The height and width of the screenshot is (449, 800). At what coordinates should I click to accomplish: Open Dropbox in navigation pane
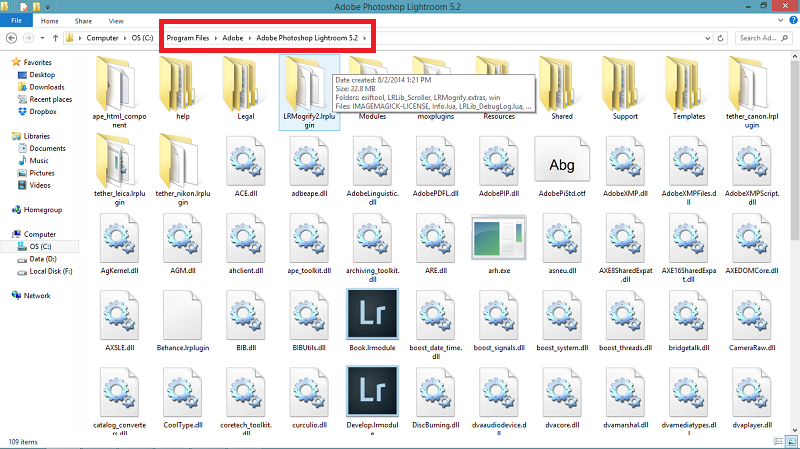coord(43,111)
